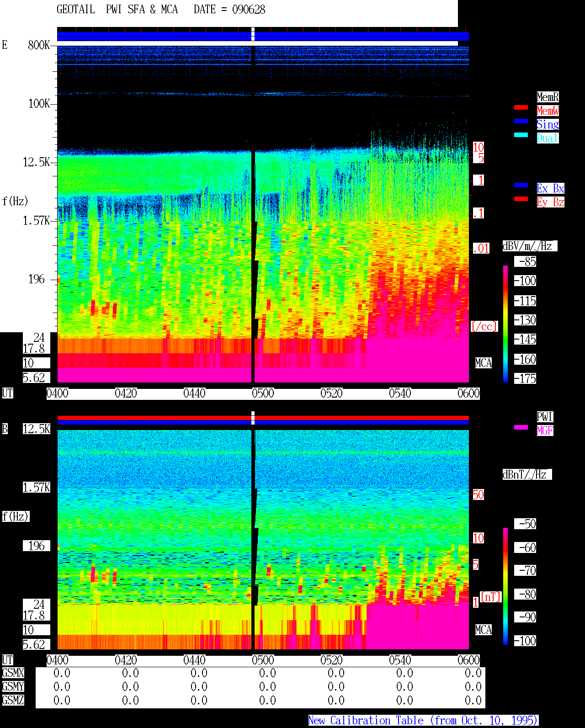Click the GEOTAIL PWI SFA & MCA title
This screenshot has width=585, height=728.
click(x=117, y=10)
